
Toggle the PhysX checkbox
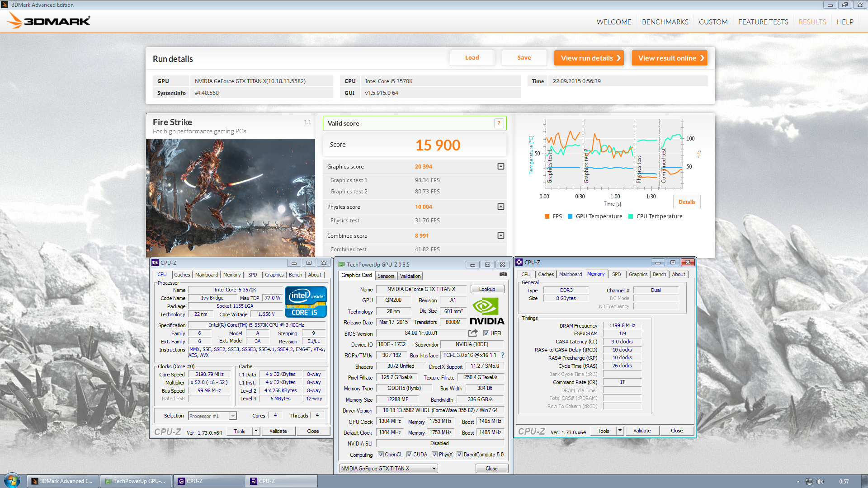pyautogui.click(x=434, y=455)
